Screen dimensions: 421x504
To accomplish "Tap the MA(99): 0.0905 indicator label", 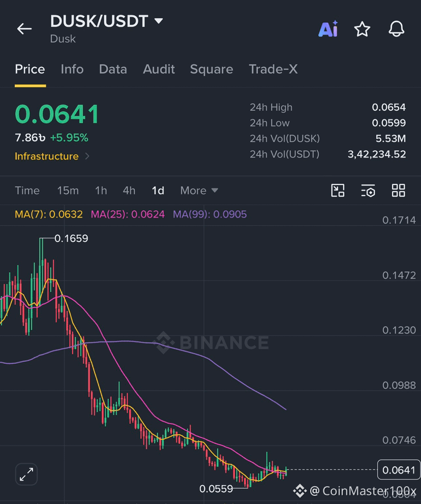I will point(209,214).
